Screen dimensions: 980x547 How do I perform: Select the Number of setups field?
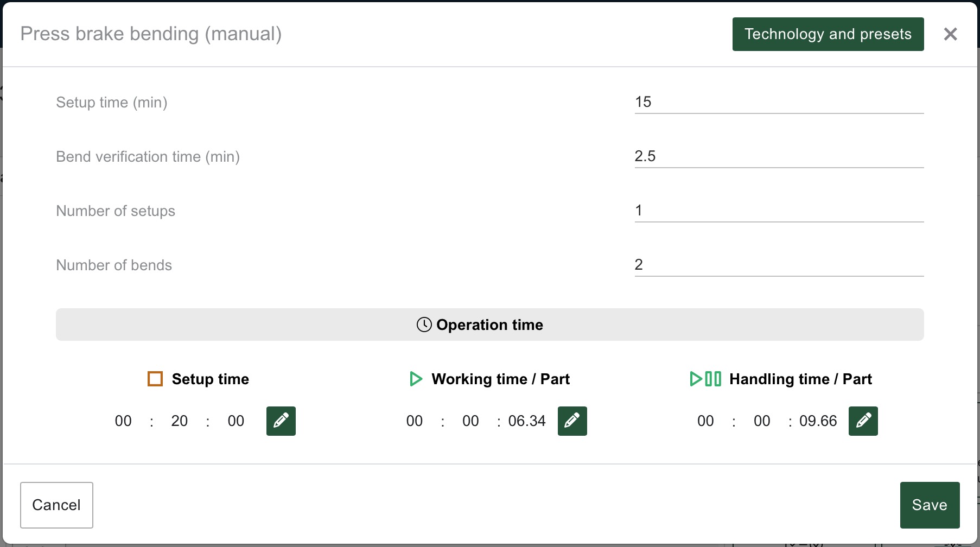[779, 211]
